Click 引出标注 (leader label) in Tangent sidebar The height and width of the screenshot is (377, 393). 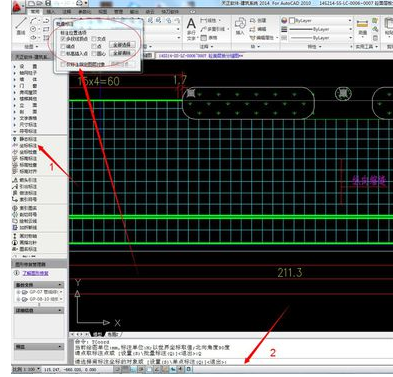25,187
